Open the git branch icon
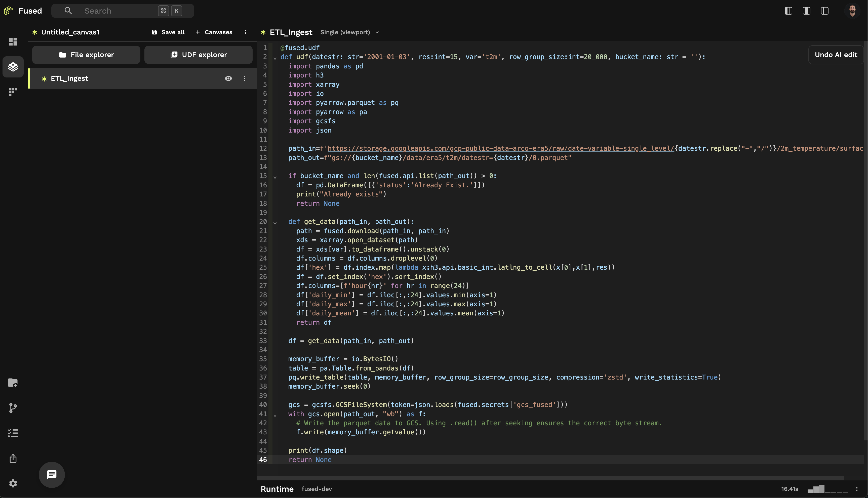The image size is (868, 498). (x=13, y=408)
